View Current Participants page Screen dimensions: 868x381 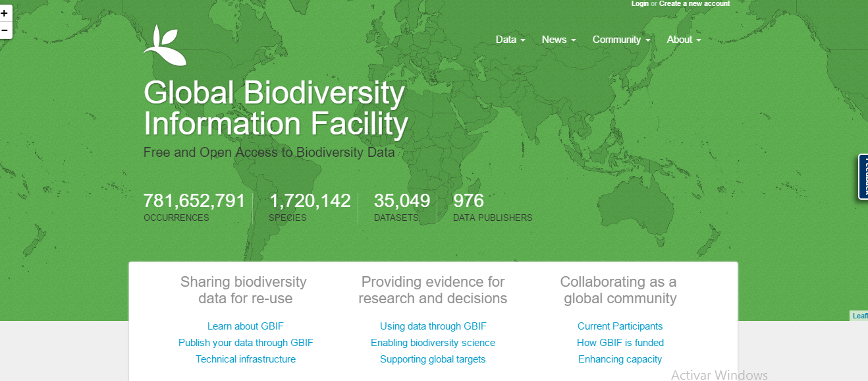620,326
